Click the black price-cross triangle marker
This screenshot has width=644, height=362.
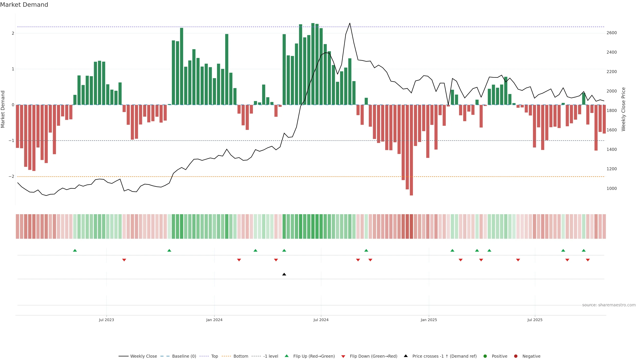[284, 274]
